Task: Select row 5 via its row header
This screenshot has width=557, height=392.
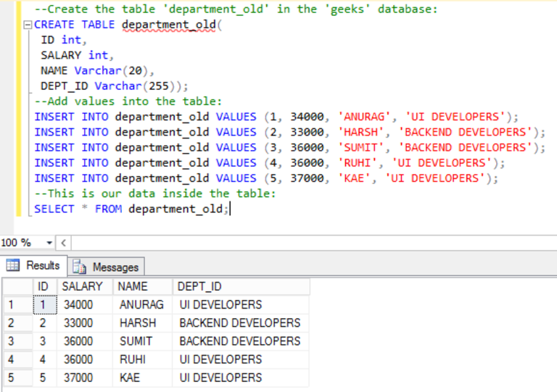Action: (16, 378)
